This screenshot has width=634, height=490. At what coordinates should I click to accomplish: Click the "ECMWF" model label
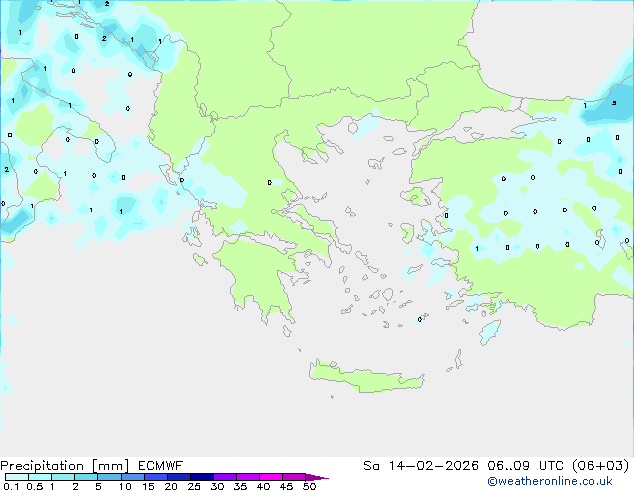(x=161, y=466)
